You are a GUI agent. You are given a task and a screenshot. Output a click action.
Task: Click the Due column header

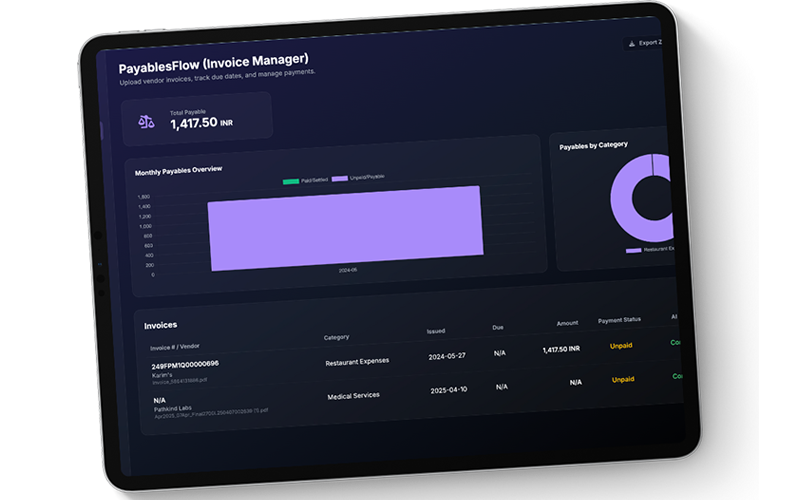(x=498, y=327)
